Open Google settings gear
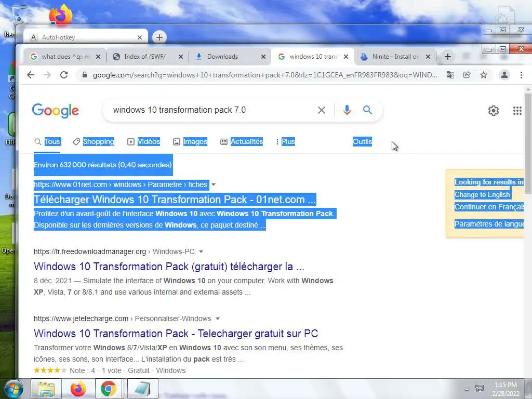The height and width of the screenshot is (399, 532). coord(494,111)
